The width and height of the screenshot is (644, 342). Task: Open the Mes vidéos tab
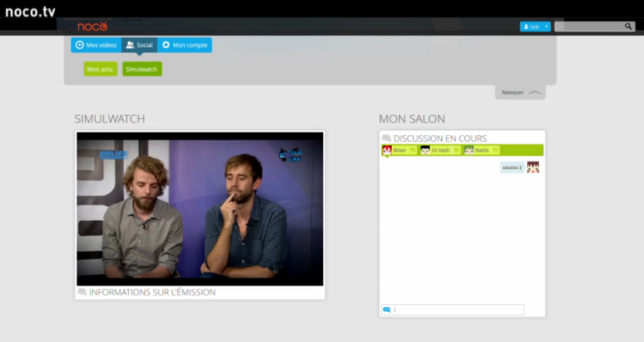point(97,46)
